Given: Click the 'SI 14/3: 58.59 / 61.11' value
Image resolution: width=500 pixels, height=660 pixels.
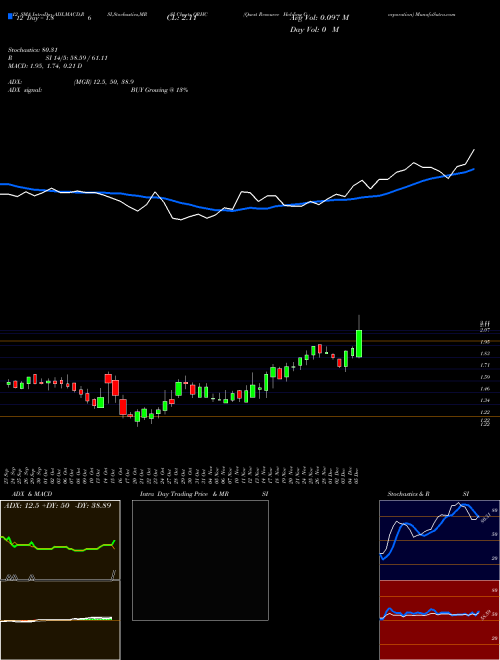Looking at the screenshot, I should 77,58.
